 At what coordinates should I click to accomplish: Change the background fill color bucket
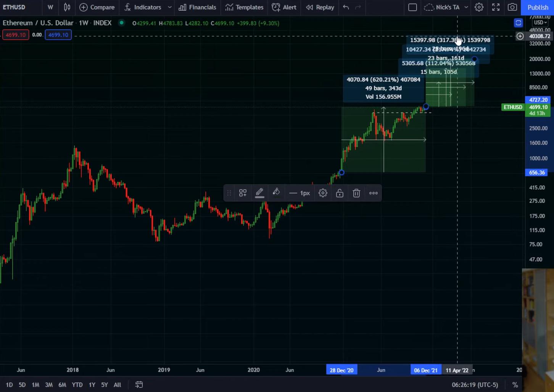(276, 193)
